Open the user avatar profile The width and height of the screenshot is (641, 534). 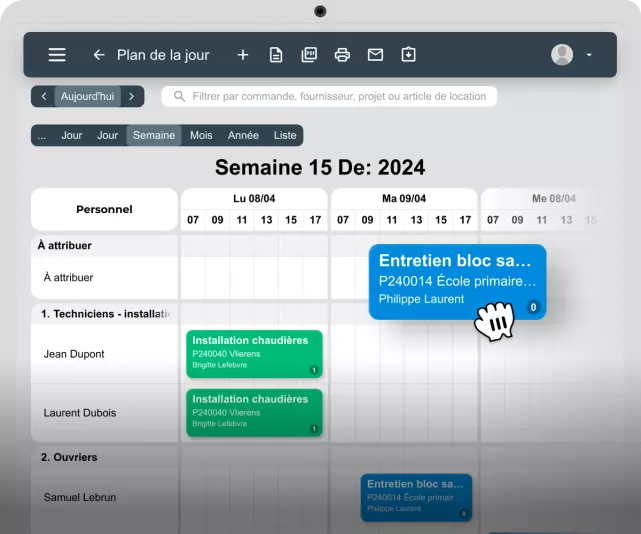click(562, 55)
